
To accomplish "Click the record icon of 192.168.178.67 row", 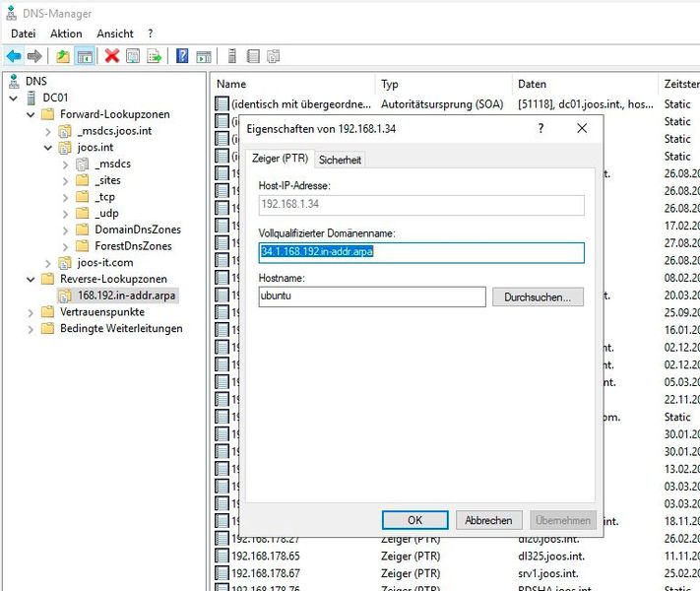I will (222, 573).
